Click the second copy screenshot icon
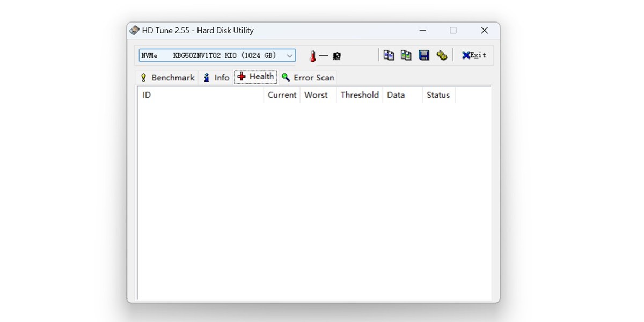 click(406, 55)
